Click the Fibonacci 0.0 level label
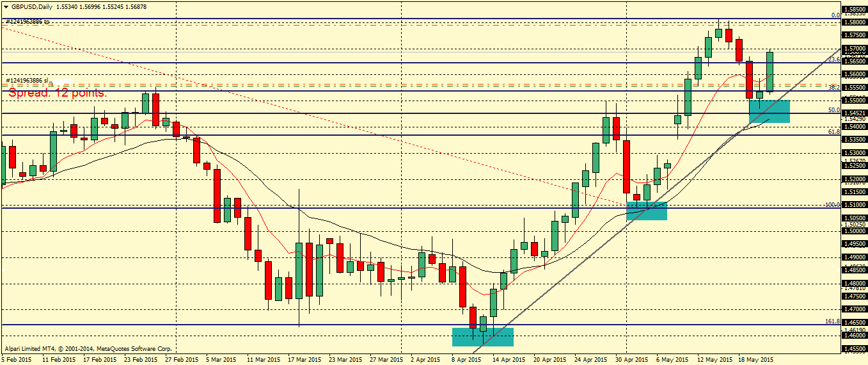 click(835, 15)
